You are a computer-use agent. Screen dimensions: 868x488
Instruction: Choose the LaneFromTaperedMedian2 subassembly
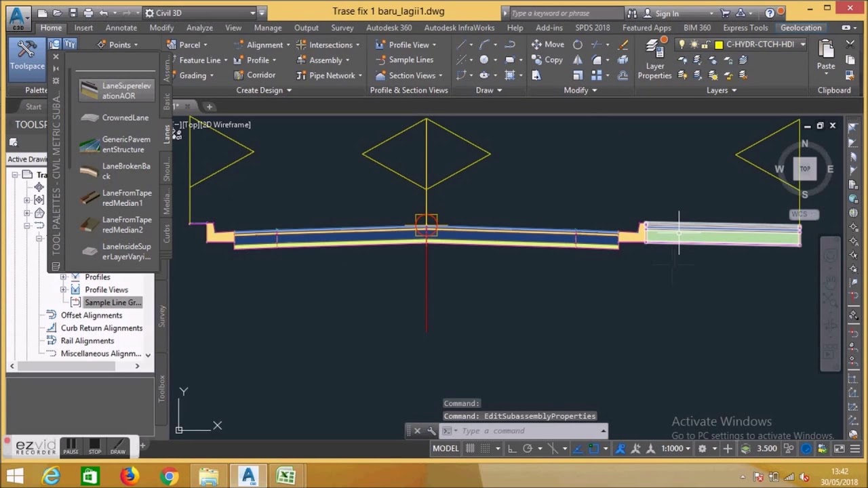coord(116,224)
